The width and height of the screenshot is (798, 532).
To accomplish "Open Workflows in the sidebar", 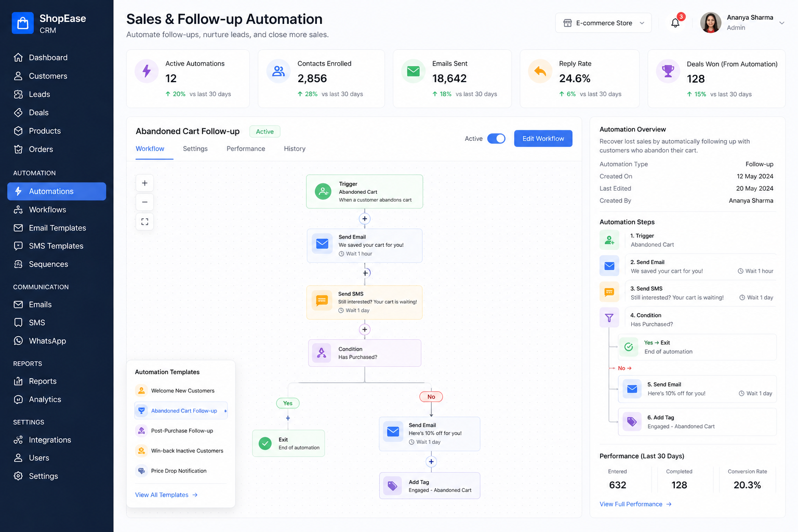I will click(x=57, y=209).
